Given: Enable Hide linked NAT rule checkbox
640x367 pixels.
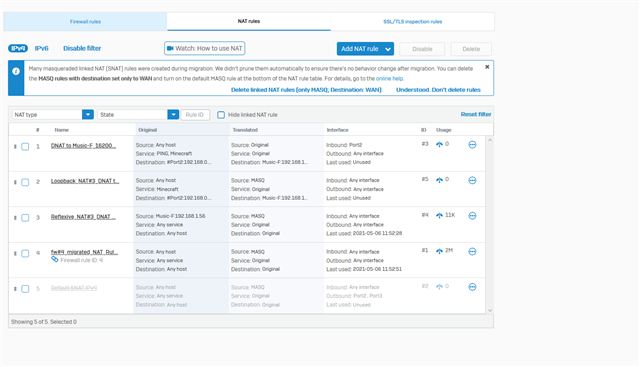Looking at the screenshot, I should (x=221, y=115).
